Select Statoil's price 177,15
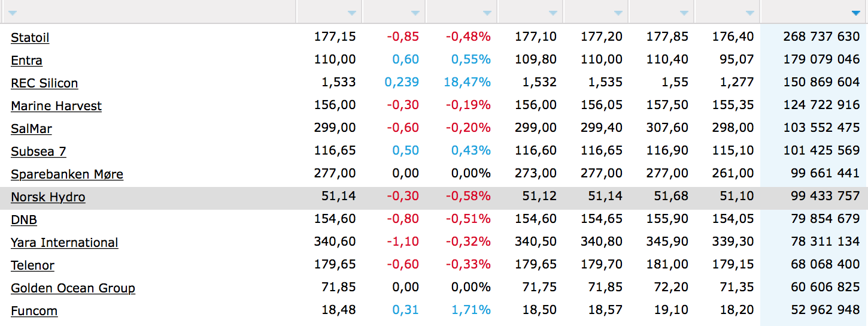Screen dimensions: 868x326 [x=335, y=37]
